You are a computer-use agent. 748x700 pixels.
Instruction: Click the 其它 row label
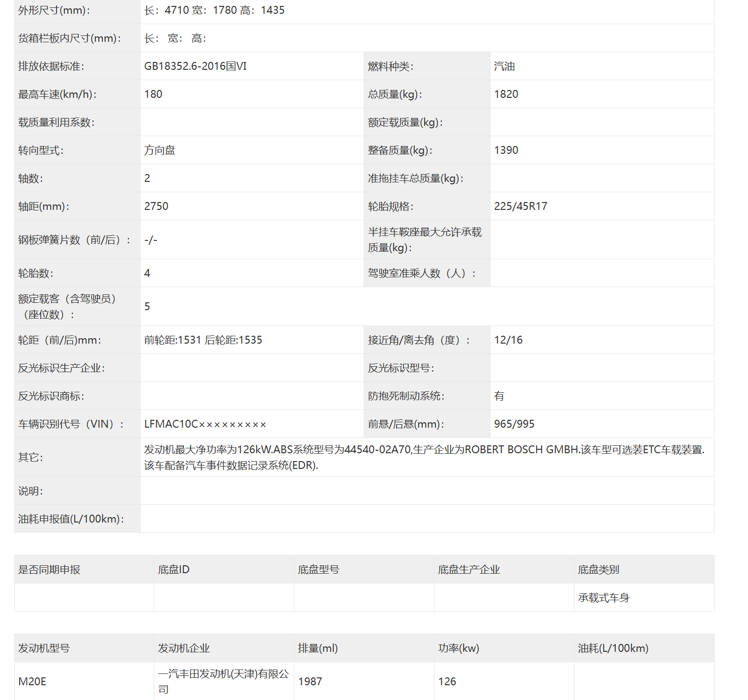tap(30, 457)
